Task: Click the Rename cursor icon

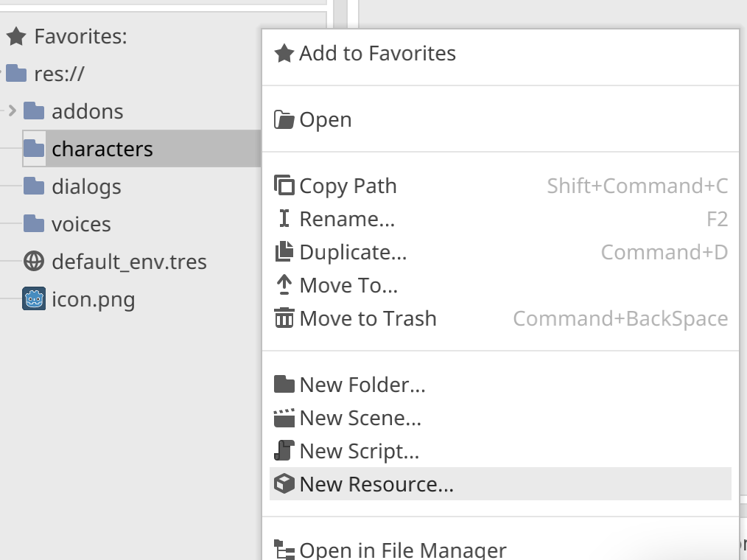Action: tap(284, 219)
